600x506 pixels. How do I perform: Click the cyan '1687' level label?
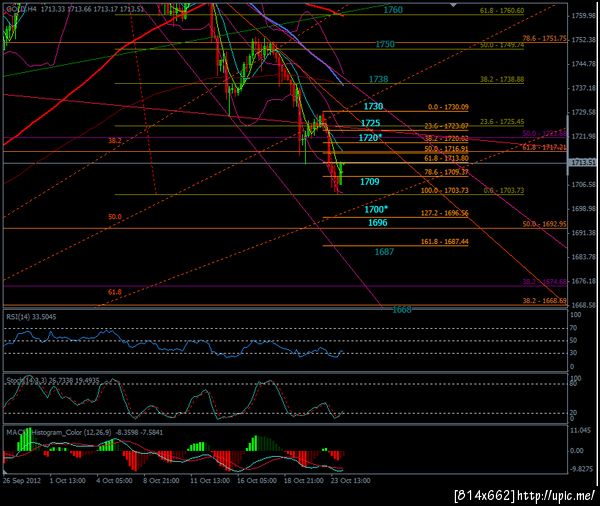pos(384,251)
